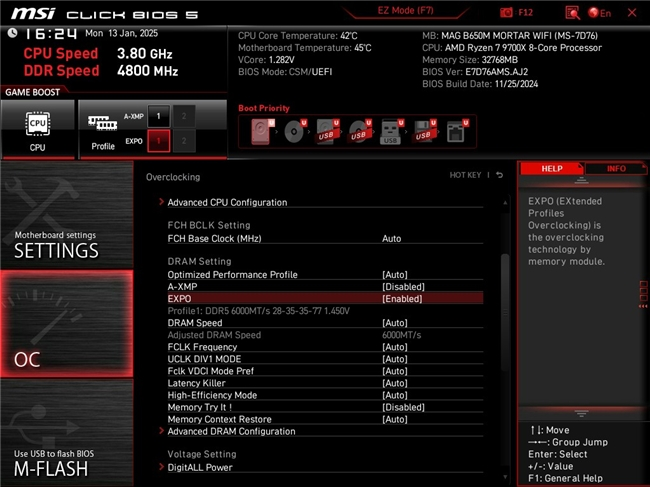Viewport: 650px width, 487px height.
Task: Open the search magnifier icon in top bar
Action: 572,13
